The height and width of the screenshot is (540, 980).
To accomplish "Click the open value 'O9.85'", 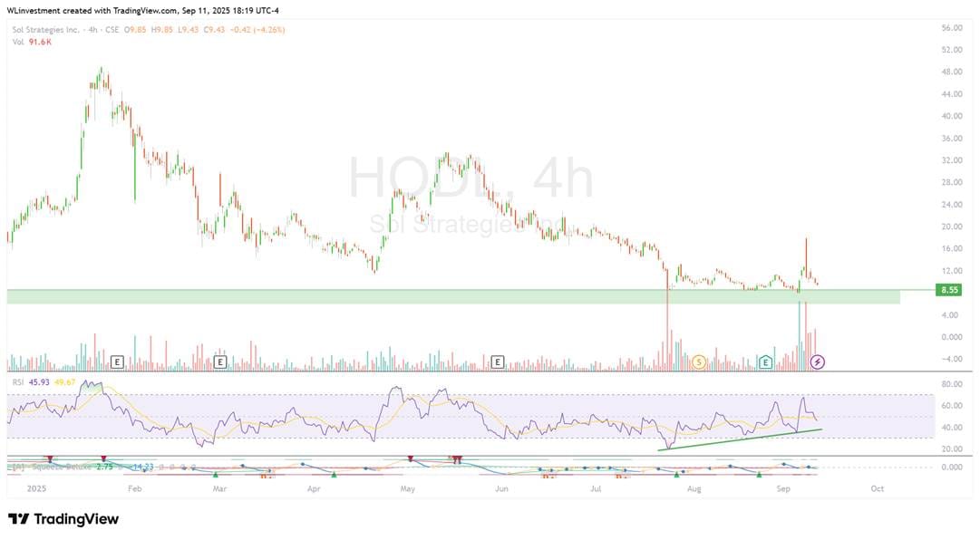I will pyautogui.click(x=135, y=29).
